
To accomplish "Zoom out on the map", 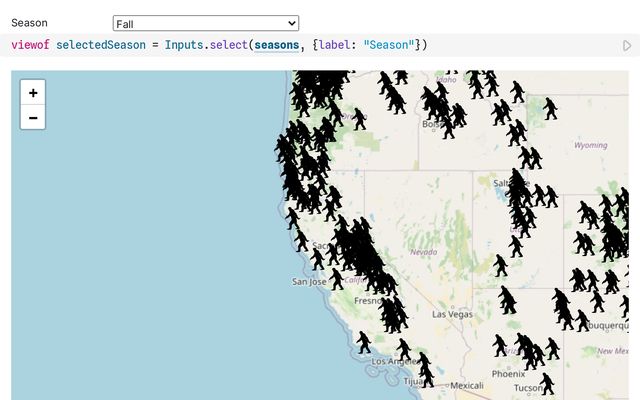I will pyautogui.click(x=33, y=118).
